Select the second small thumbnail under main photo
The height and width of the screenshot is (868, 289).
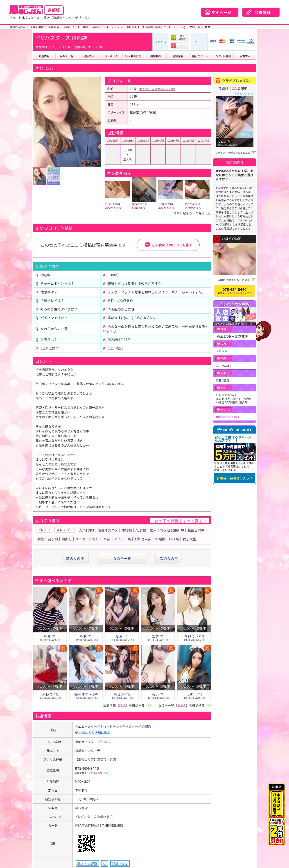tap(53, 176)
